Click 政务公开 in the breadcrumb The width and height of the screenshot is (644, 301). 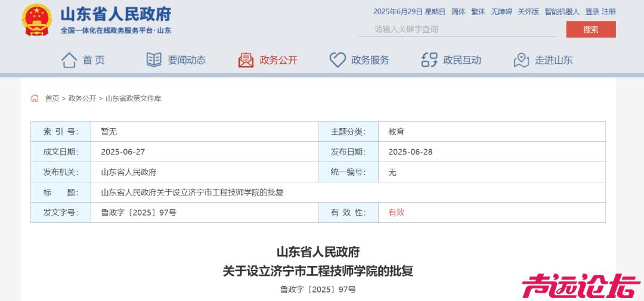(82, 98)
